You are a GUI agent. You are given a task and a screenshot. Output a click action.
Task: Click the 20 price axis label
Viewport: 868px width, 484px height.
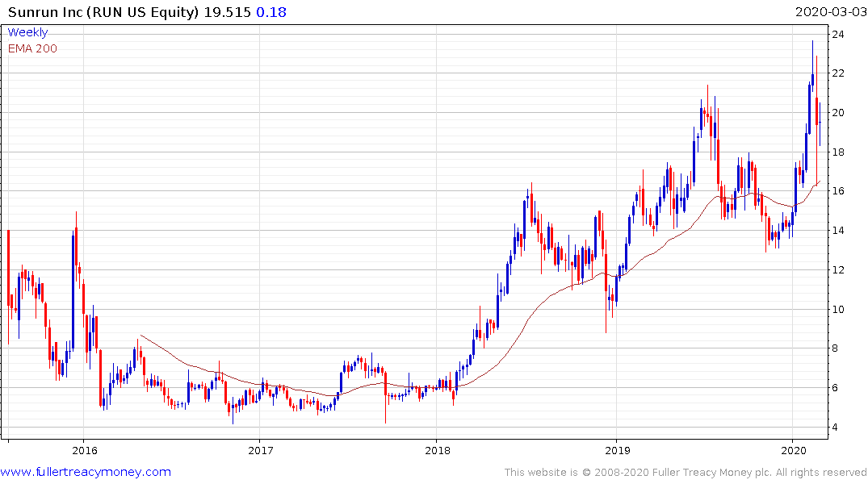pos(838,113)
